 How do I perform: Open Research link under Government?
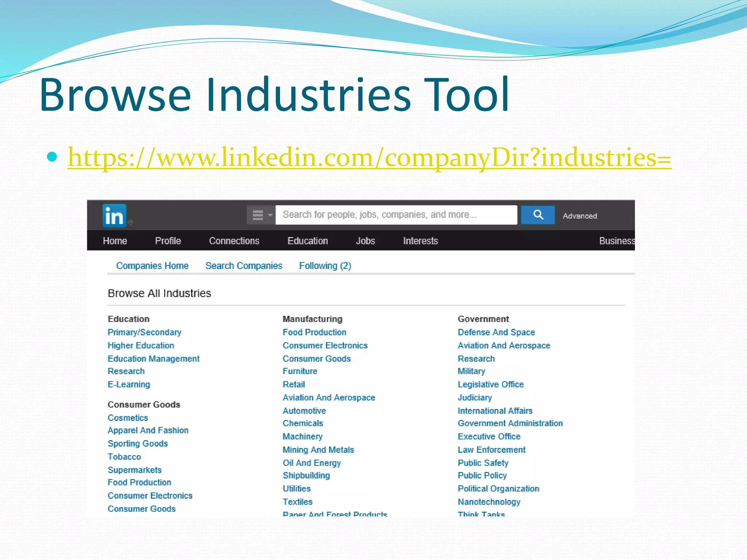(x=476, y=359)
